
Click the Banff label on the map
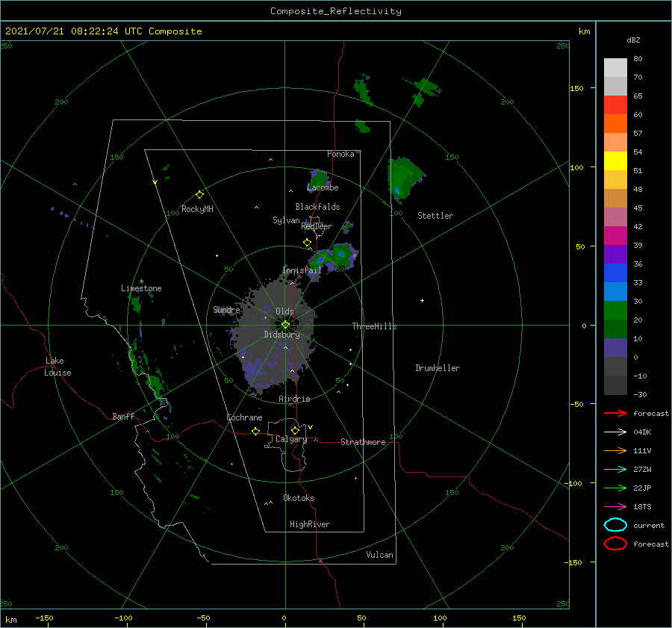(123, 416)
